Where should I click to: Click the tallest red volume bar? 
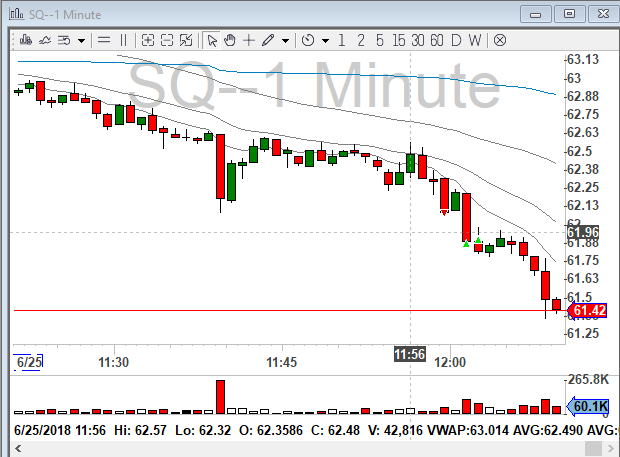tap(220, 397)
